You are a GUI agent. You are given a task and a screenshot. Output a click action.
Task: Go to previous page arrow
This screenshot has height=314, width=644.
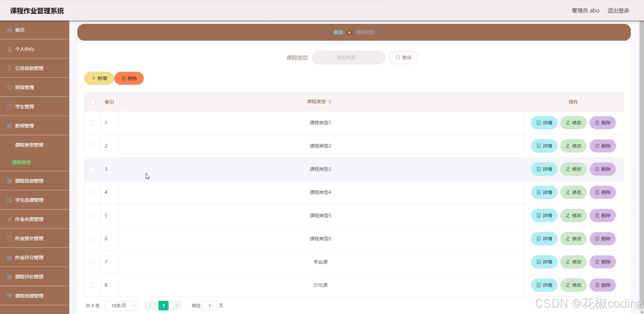(x=150, y=306)
